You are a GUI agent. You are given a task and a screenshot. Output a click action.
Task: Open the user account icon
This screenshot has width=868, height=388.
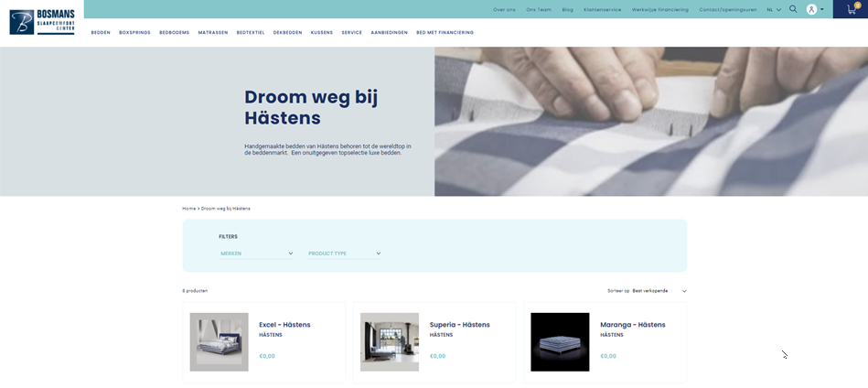811,9
